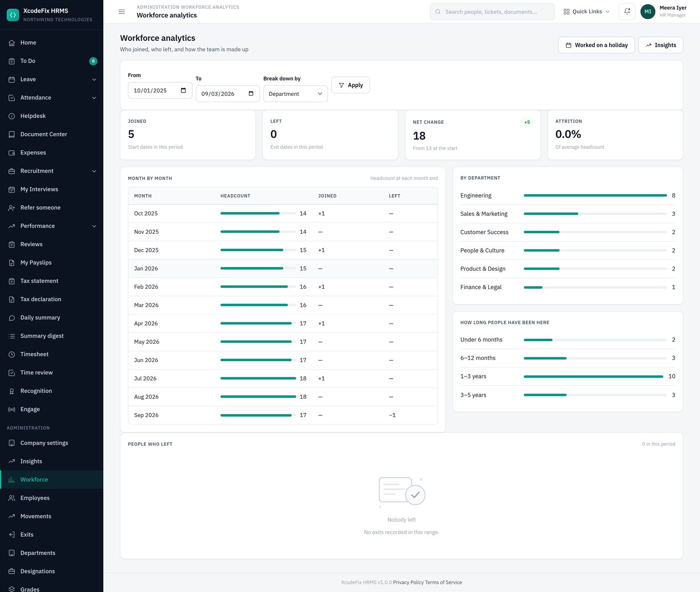Click the To Do clipboard icon
The height and width of the screenshot is (592, 700).
12,61
